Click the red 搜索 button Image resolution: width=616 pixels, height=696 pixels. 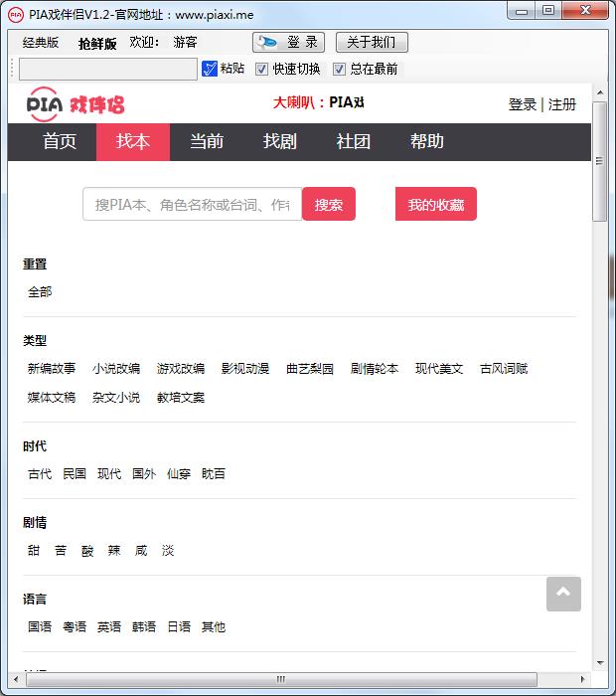click(329, 204)
